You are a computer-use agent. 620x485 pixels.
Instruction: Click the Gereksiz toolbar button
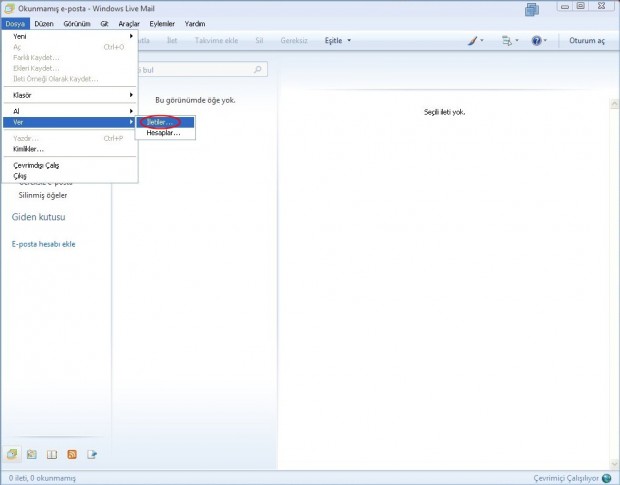pyautogui.click(x=294, y=40)
